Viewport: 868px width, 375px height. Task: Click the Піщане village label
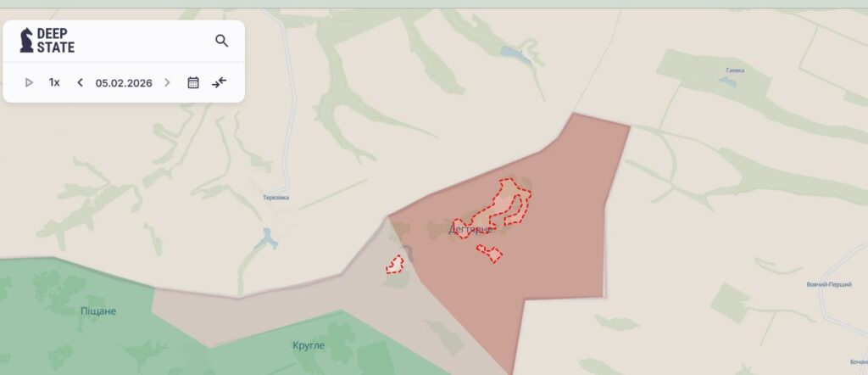98,311
